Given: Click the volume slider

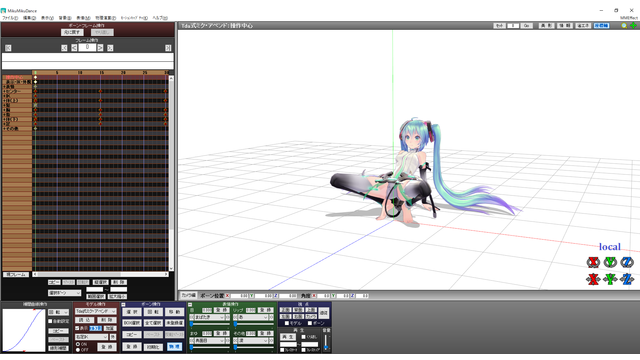Looking at the screenshot, I should (x=326, y=342).
